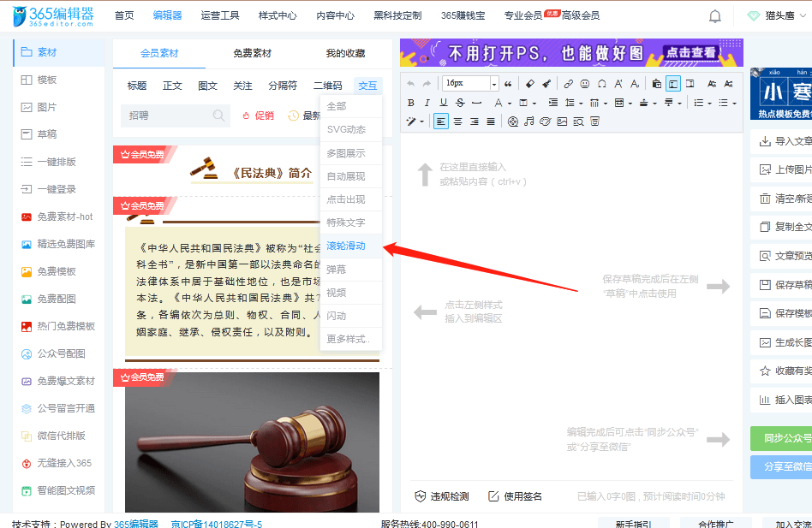Toggle center text alignment
Image resolution: width=812 pixels, height=528 pixels.
click(457, 121)
